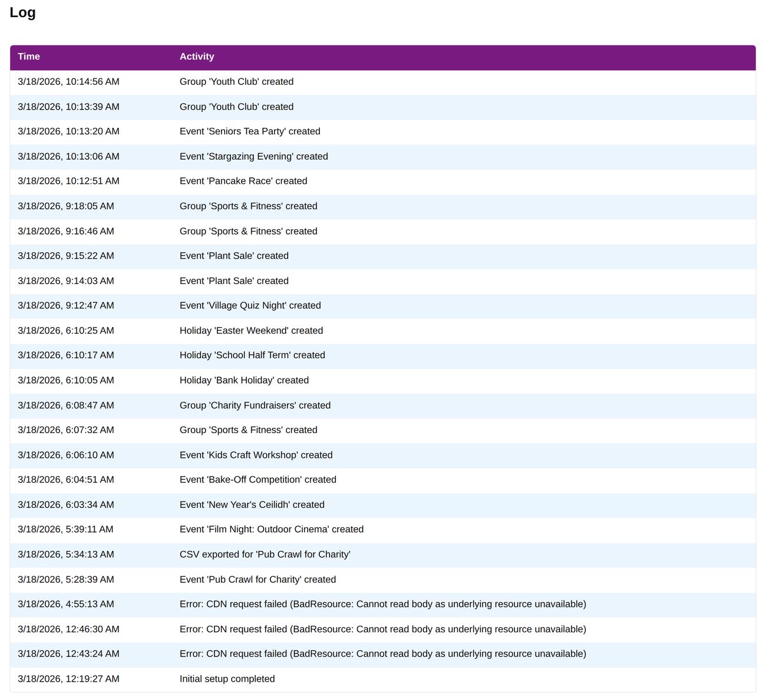Click the Time column header
The width and height of the screenshot is (766, 700).
pos(29,56)
